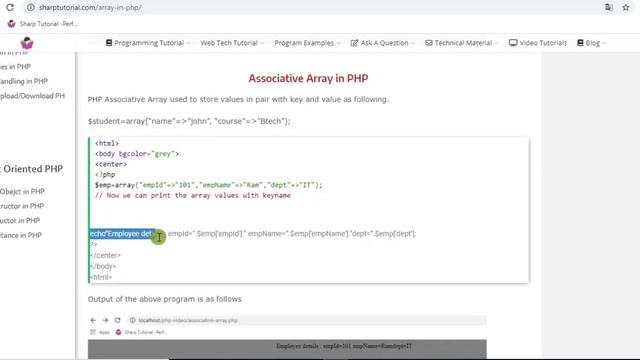Expand the dropdown arrow next to Program Examples
Image resolution: width=640 pixels, height=360 pixels.
(338, 43)
